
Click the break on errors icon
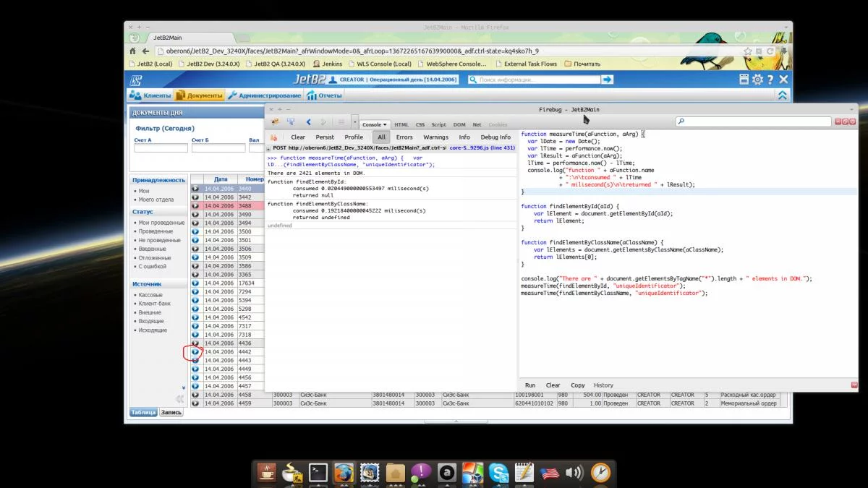click(x=274, y=137)
